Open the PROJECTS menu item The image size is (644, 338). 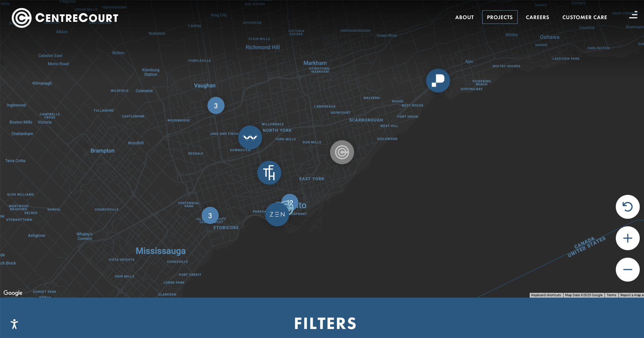(x=500, y=17)
